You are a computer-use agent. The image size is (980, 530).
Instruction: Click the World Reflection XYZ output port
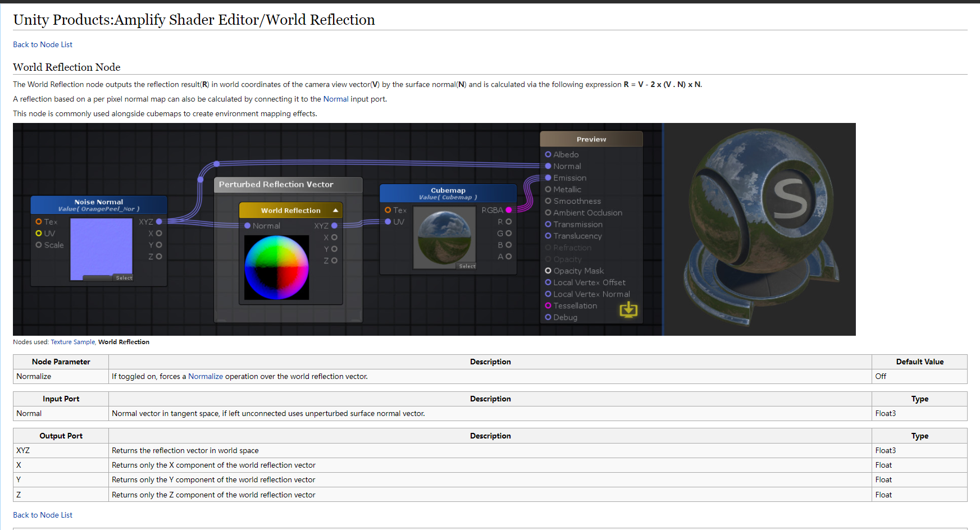(x=335, y=226)
